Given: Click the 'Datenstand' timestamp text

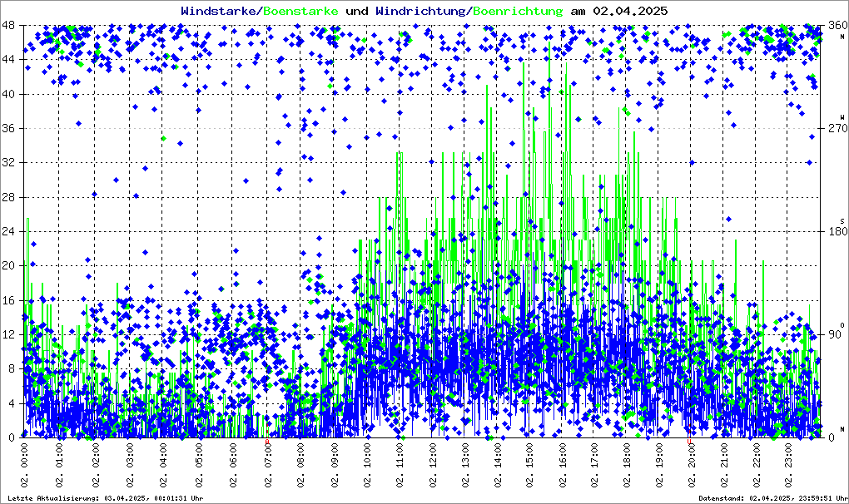Looking at the screenshot, I should point(772,498).
